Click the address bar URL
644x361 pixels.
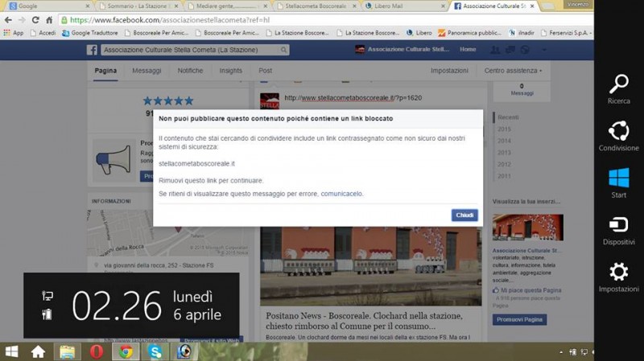170,19
